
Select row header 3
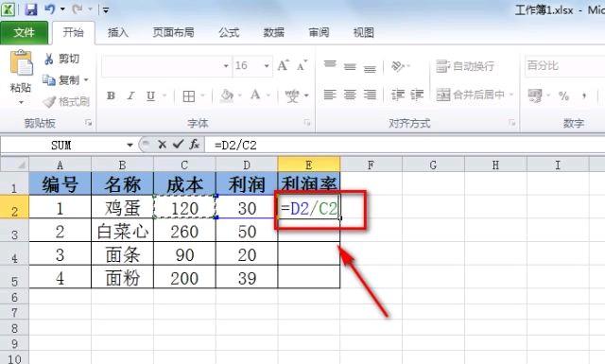tap(14, 234)
